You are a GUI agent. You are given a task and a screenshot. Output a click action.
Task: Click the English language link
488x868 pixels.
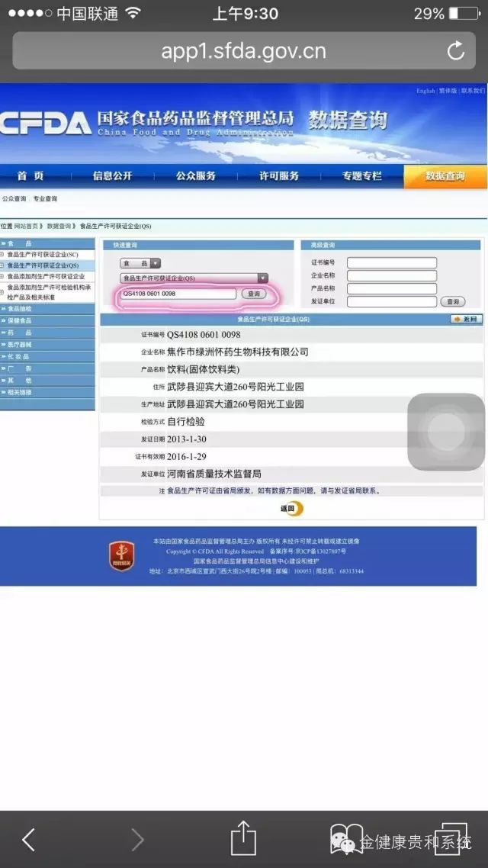[x=425, y=91]
